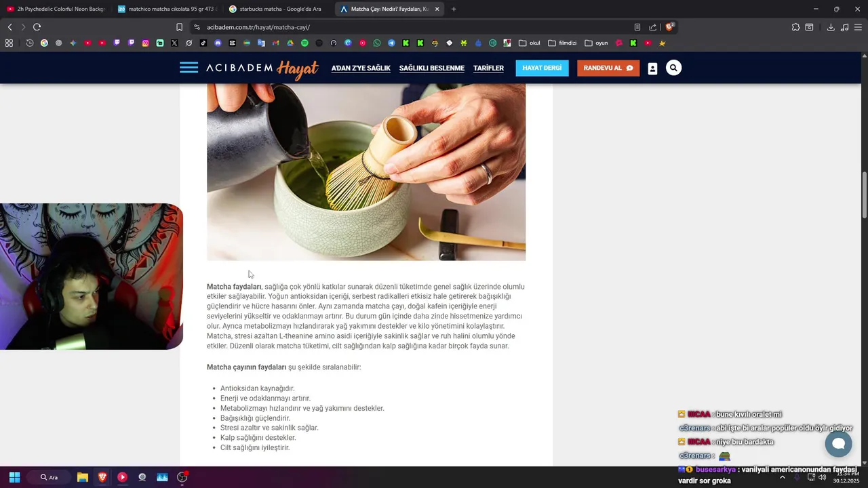This screenshot has width=868, height=488.
Task: Switch to starbucks matcha Google tab
Action: point(278,9)
